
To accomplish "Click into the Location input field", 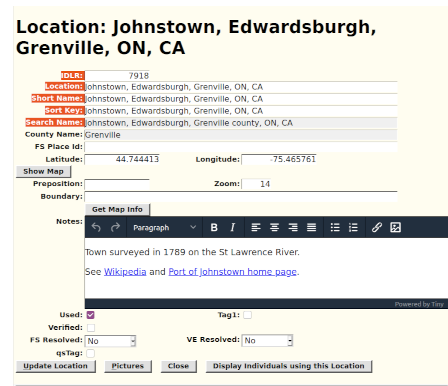I will click(x=241, y=87).
